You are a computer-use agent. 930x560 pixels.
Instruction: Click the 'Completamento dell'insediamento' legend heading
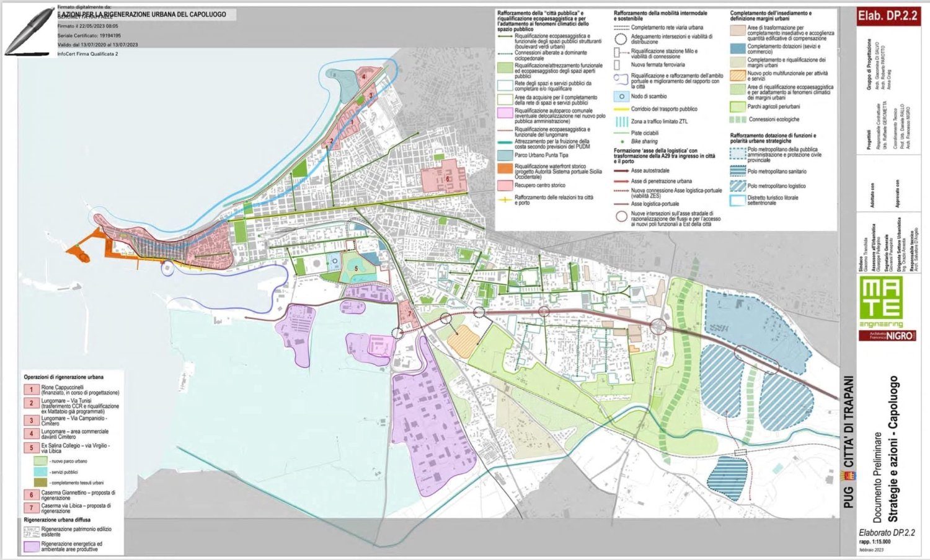[771, 15]
